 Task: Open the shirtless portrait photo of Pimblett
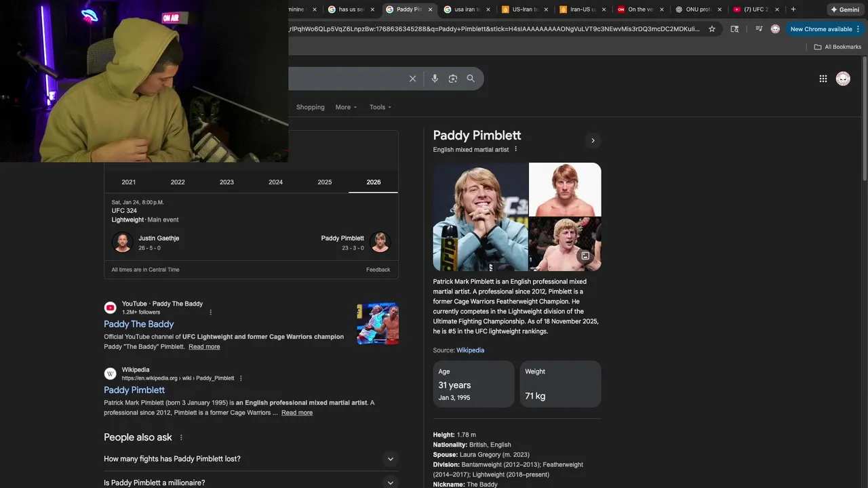tap(565, 189)
